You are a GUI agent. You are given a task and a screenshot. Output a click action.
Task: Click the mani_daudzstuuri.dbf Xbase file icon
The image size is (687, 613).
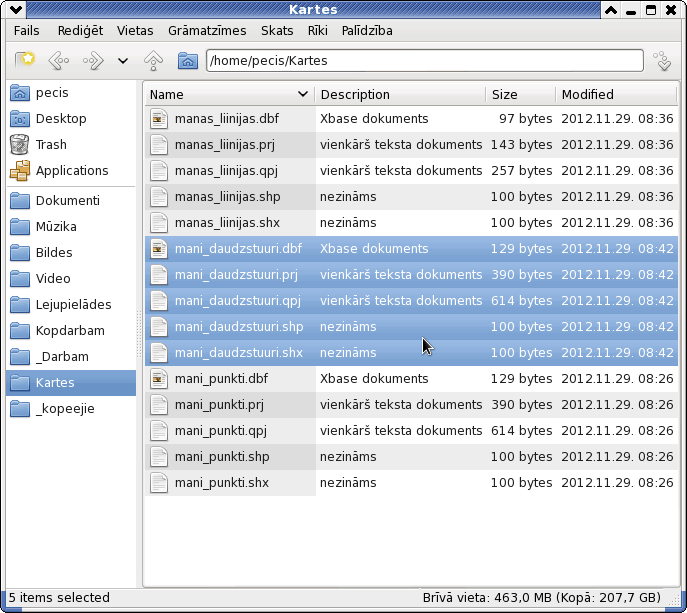click(x=159, y=248)
